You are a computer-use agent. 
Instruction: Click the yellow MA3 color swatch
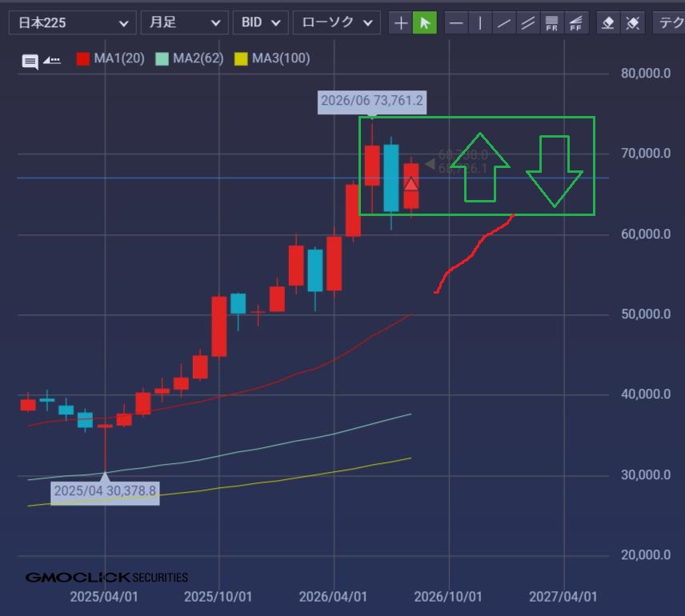click(x=241, y=59)
